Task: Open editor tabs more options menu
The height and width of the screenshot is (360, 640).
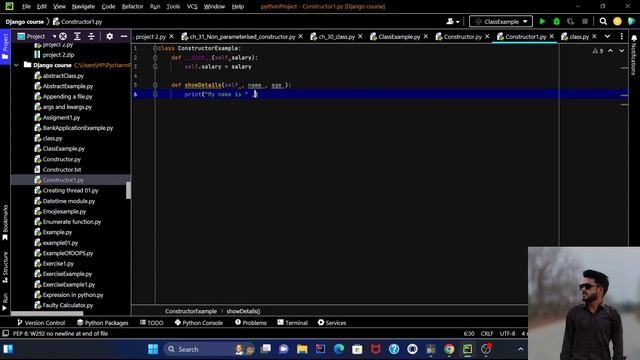Action: pyautogui.click(x=621, y=36)
